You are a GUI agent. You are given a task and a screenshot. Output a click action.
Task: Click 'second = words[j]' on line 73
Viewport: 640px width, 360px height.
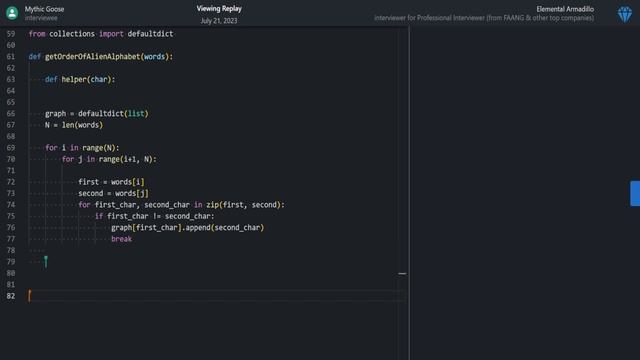(x=113, y=193)
